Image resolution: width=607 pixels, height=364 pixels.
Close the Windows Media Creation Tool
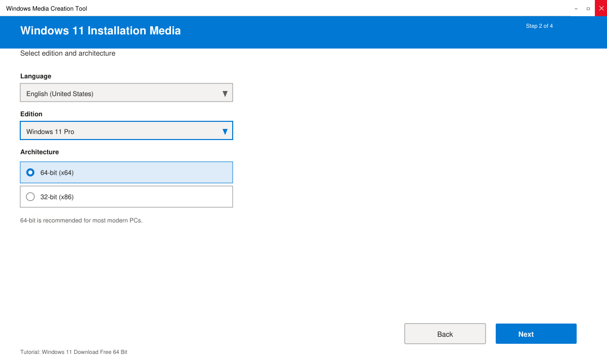coord(601,8)
